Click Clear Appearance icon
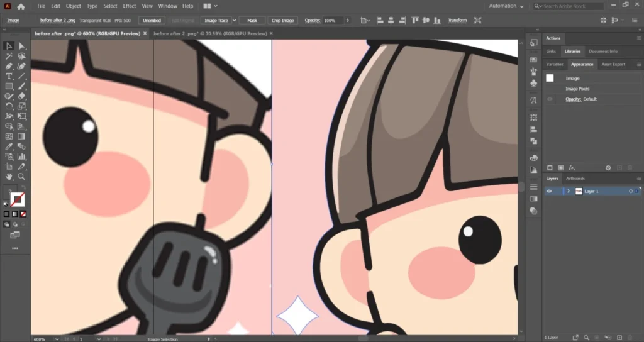Screen dimensions: 644x342 608,167
